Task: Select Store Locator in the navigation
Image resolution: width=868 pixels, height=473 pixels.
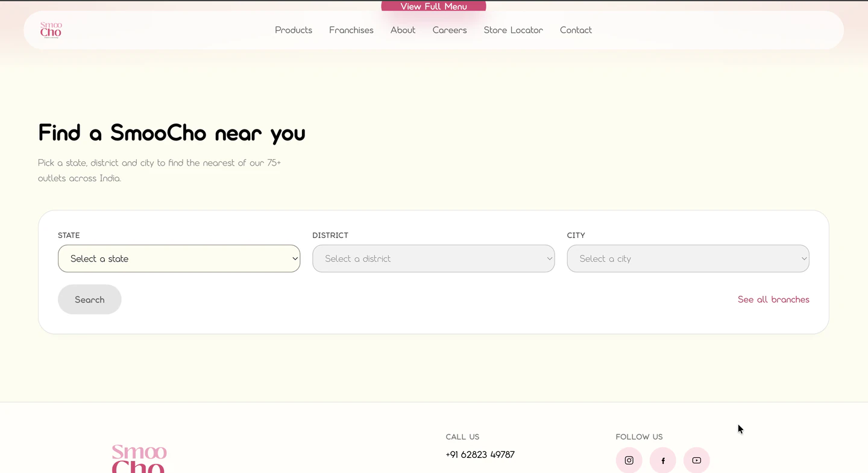Action: 514,30
